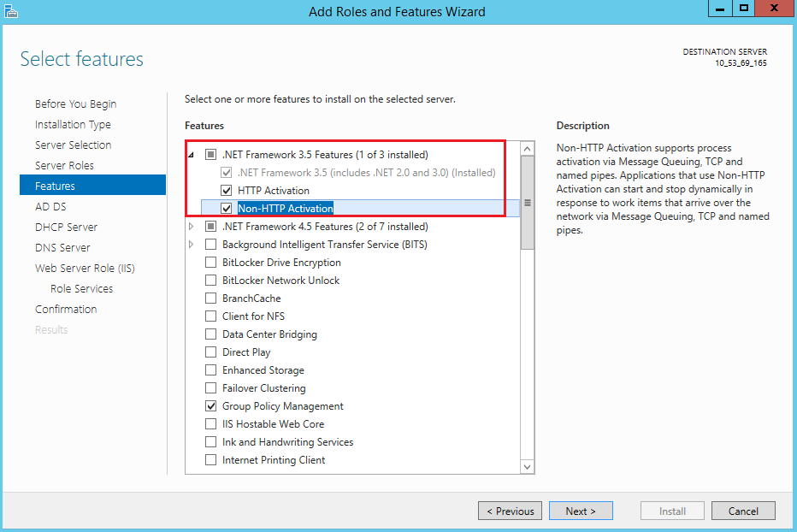This screenshot has width=797, height=532.
Task: Click scroll down arrow in features list
Action: click(527, 466)
